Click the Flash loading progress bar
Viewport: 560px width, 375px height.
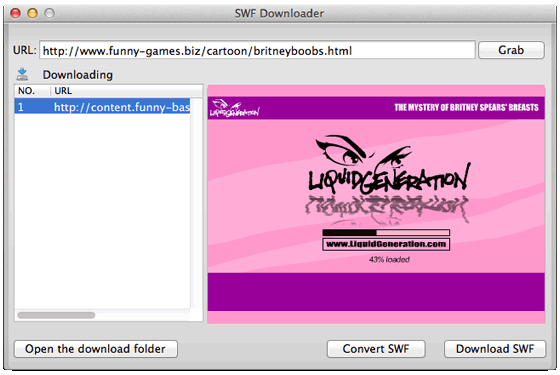pos(386,232)
